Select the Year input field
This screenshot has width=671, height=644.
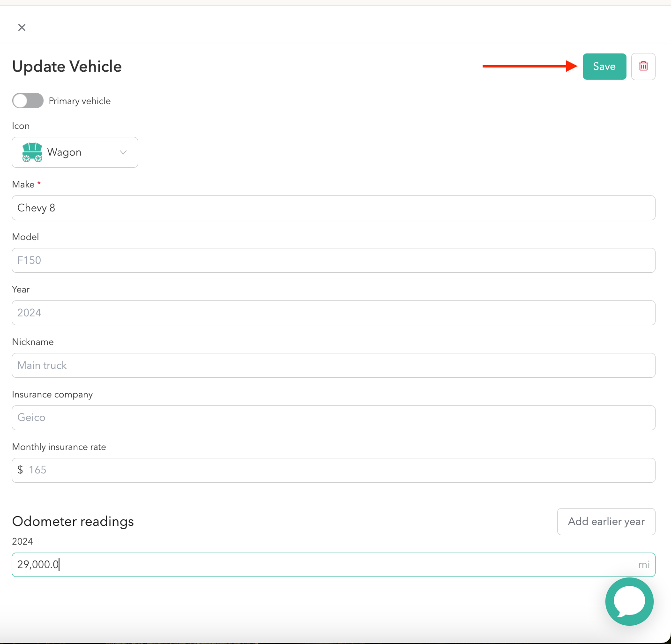click(x=333, y=313)
